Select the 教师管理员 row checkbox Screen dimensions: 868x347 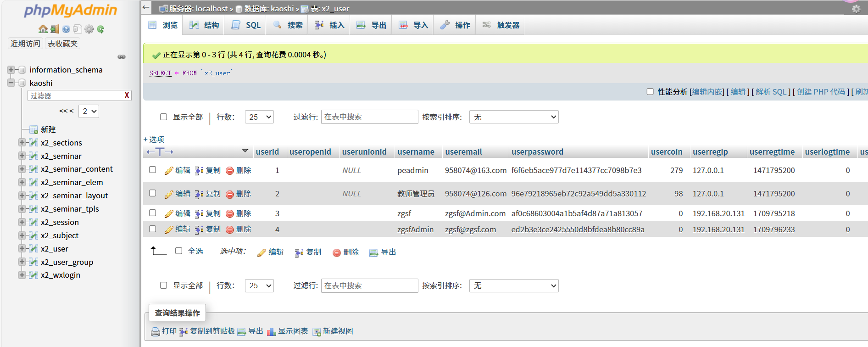pyautogui.click(x=153, y=193)
